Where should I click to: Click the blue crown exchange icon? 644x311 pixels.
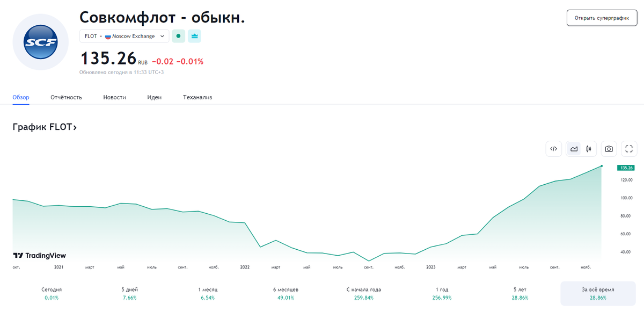pos(194,36)
